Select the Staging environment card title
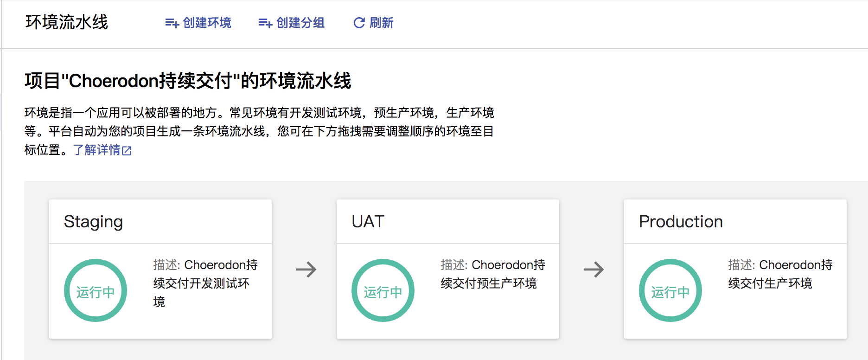868x360 pixels. click(93, 222)
